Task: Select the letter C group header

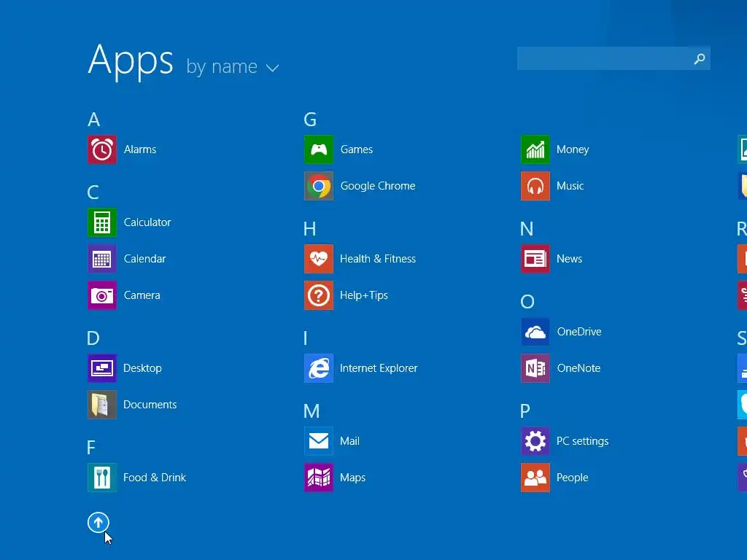Action: [93, 192]
